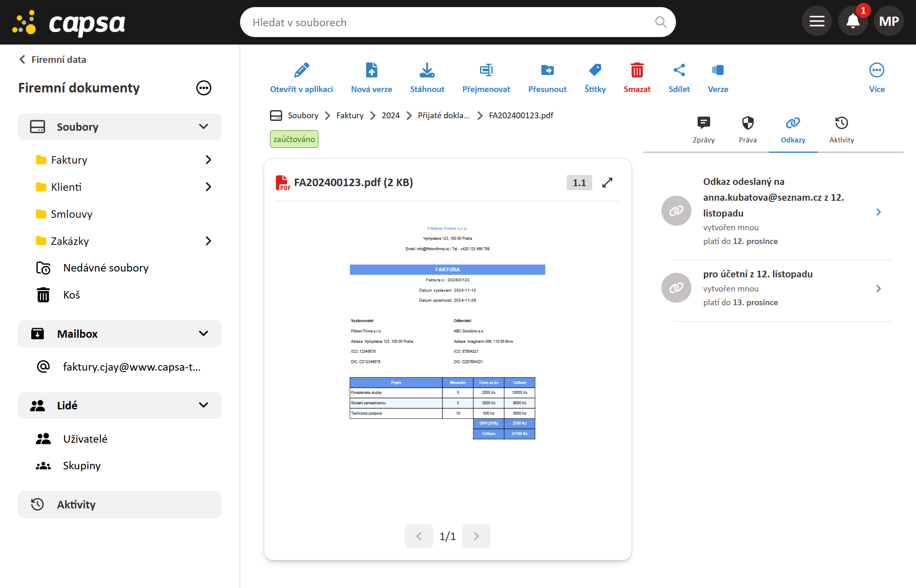This screenshot has width=916, height=588.
Task: Go back to Firemní data
Action: click(x=53, y=60)
